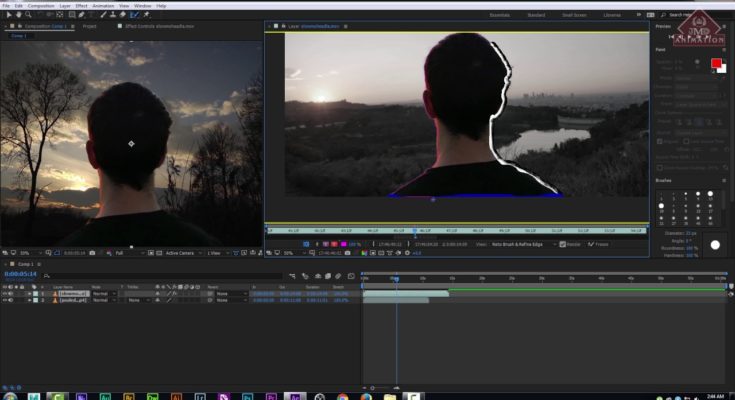Open the Effect menu
Screen dimensions: 735x400
click(x=82, y=6)
